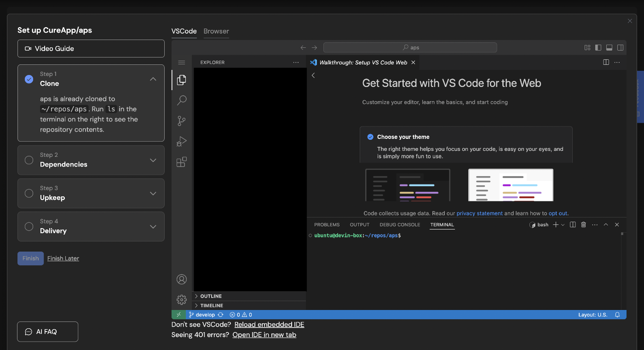Open the Accounts menu icon

tap(182, 279)
